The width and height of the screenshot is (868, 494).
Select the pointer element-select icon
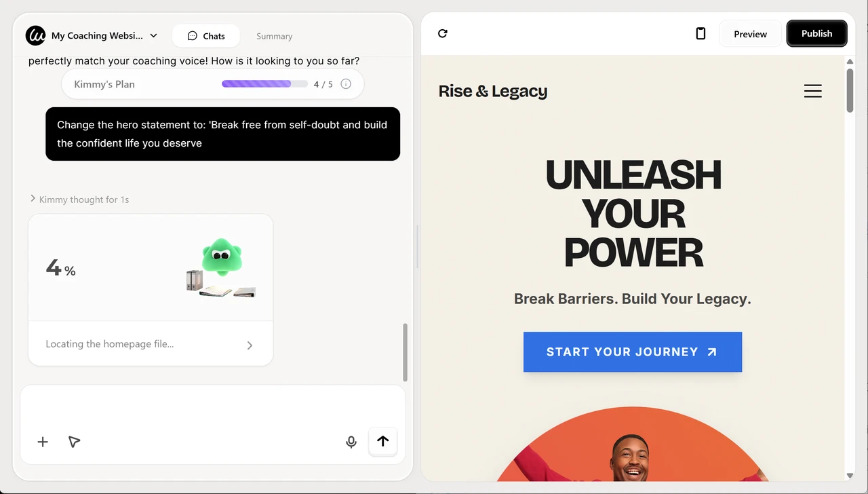coord(75,442)
